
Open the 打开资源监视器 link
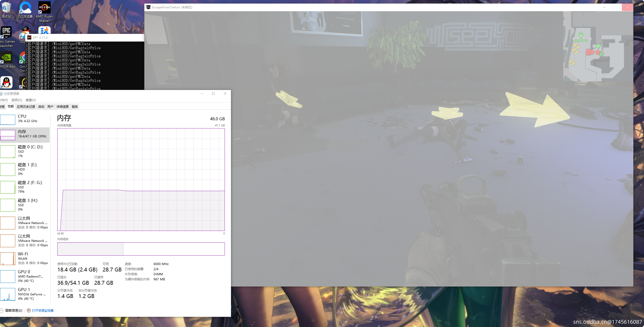(x=43, y=310)
